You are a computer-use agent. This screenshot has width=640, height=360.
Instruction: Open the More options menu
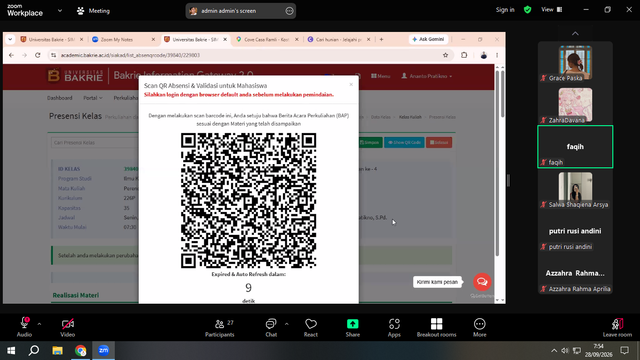tap(480, 327)
